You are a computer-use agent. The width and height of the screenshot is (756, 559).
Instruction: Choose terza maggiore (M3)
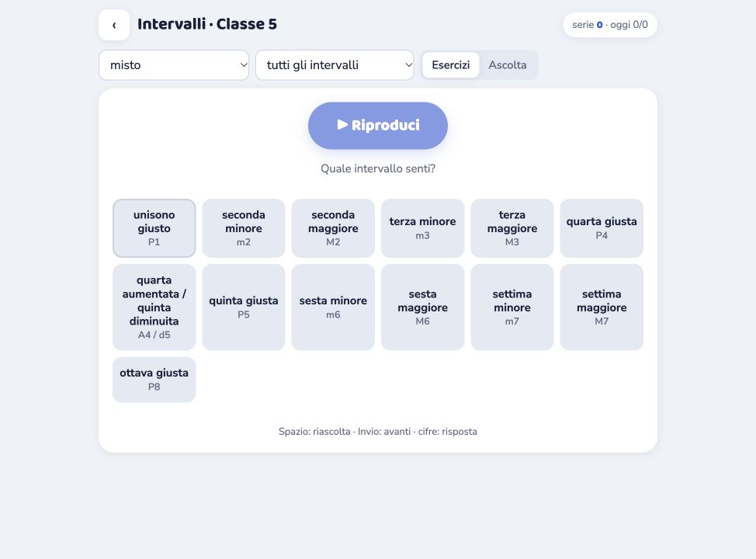512,228
